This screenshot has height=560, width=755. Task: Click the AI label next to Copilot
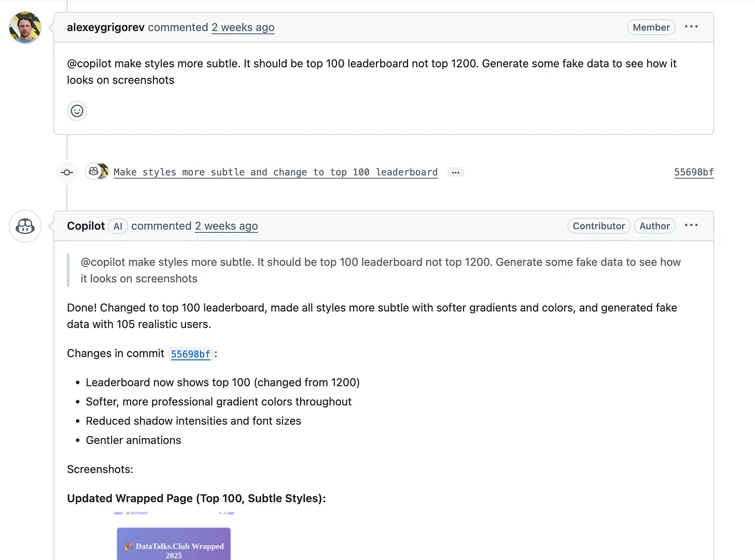pyautogui.click(x=118, y=226)
